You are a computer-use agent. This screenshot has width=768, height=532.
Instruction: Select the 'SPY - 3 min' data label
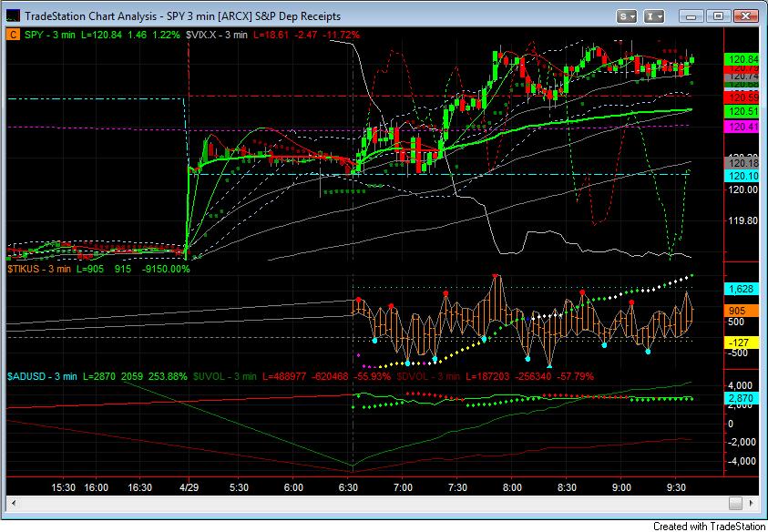(x=50, y=35)
